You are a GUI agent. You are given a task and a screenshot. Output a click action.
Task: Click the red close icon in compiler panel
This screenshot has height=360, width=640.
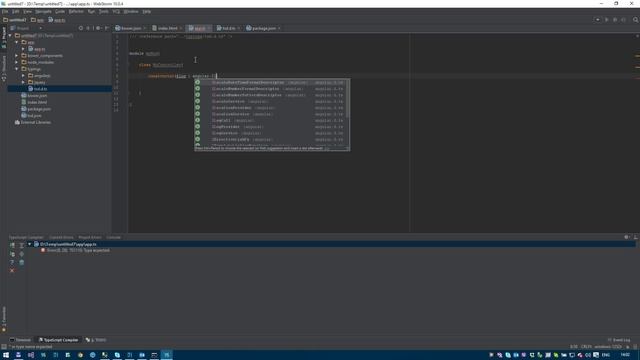coord(12,271)
